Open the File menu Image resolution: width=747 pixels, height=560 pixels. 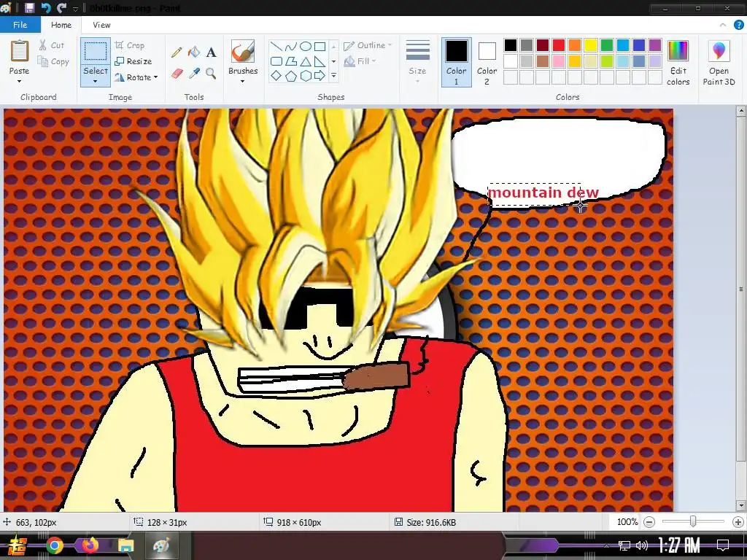pyautogui.click(x=20, y=25)
